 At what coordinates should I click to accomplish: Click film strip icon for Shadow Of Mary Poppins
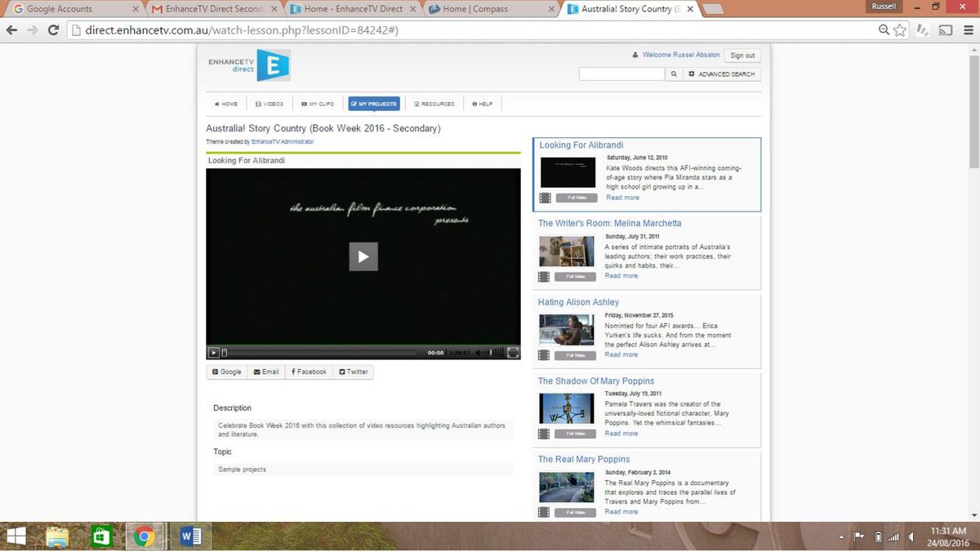point(544,434)
